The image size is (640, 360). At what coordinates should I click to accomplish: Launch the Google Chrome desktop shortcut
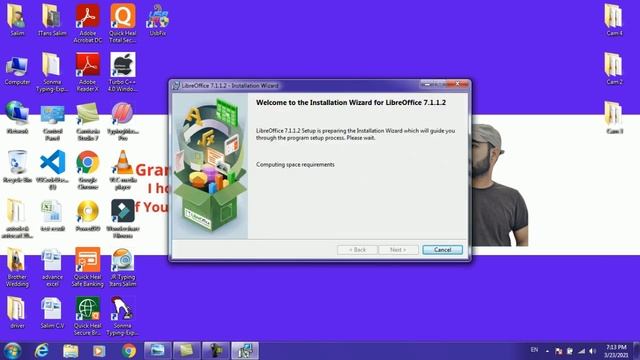click(87, 169)
